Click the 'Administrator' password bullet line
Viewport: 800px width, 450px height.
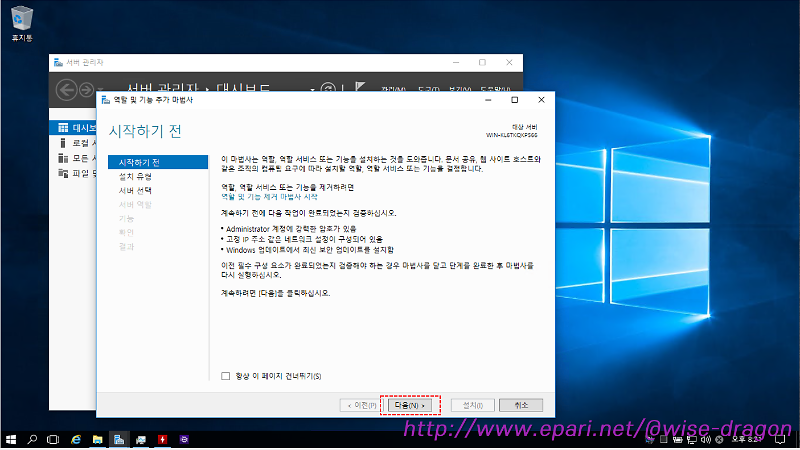[x=291, y=229]
